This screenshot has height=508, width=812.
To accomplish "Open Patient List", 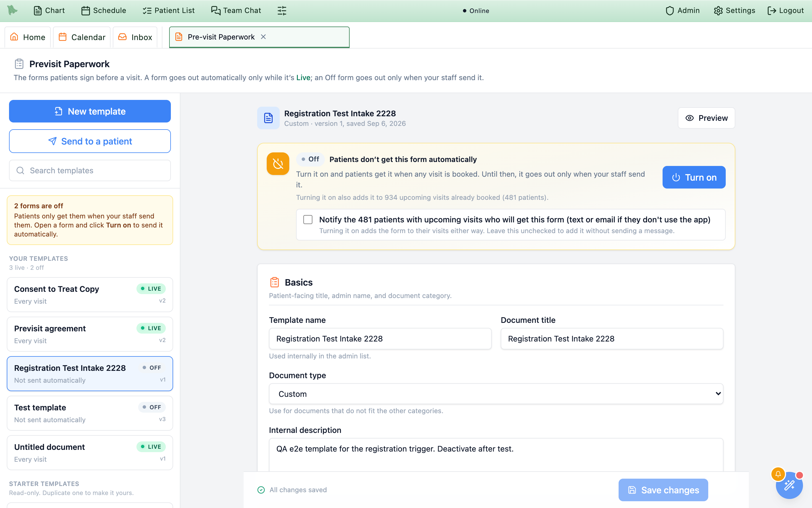I will tap(168, 10).
